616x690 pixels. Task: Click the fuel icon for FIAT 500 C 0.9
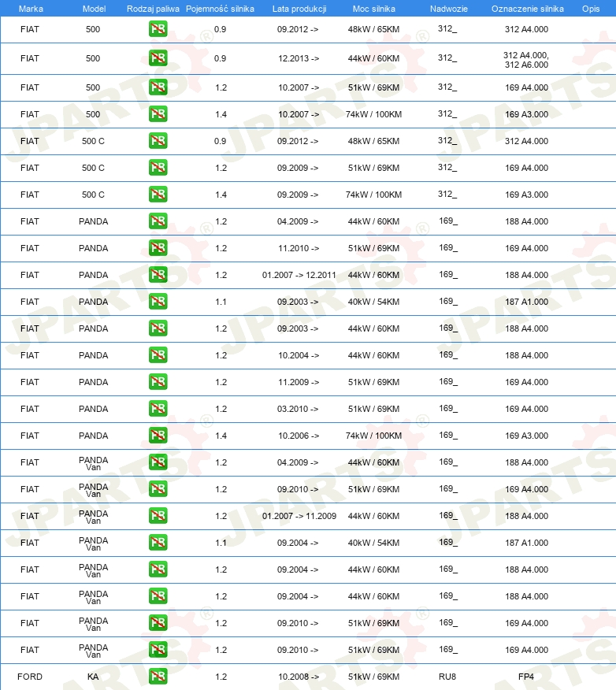point(158,141)
